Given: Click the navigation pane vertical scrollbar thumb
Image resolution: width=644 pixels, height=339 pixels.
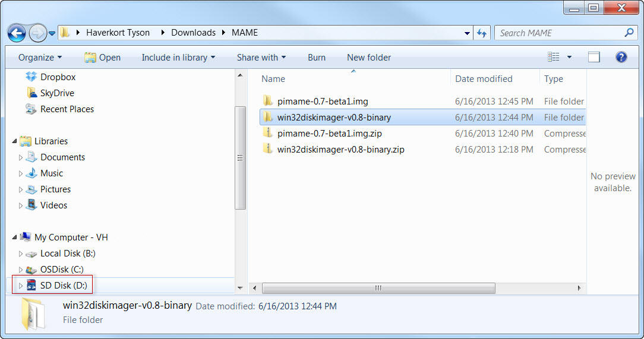Looking at the screenshot, I should click(240, 158).
